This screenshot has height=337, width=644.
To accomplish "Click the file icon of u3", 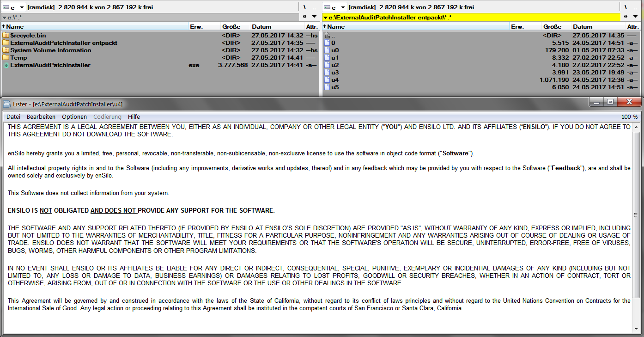I will point(327,73).
